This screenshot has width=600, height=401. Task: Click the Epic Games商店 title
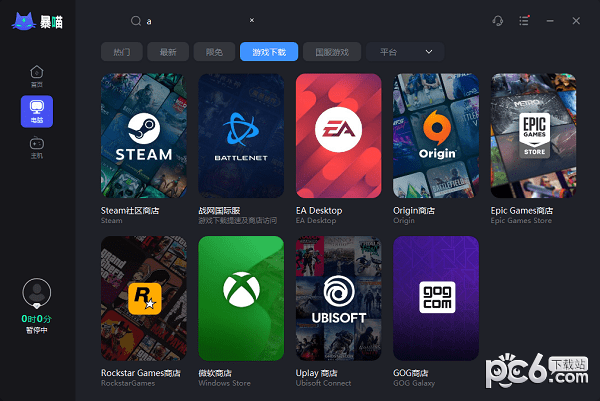[x=522, y=210]
